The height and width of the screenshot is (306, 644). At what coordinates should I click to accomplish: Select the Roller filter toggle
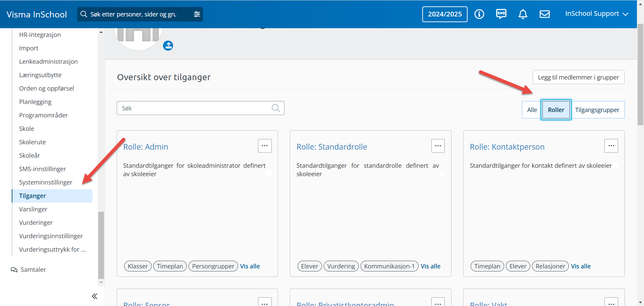(x=556, y=110)
